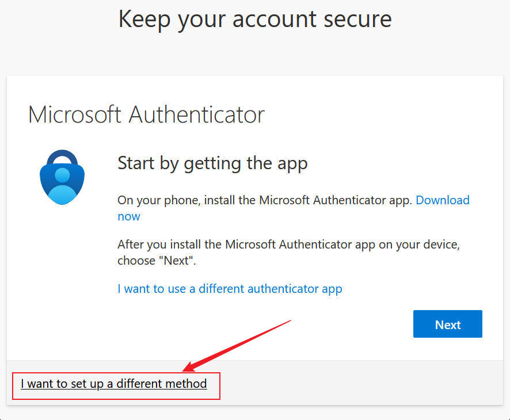Click the Microsoft Authenticator lock icon

(62, 177)
